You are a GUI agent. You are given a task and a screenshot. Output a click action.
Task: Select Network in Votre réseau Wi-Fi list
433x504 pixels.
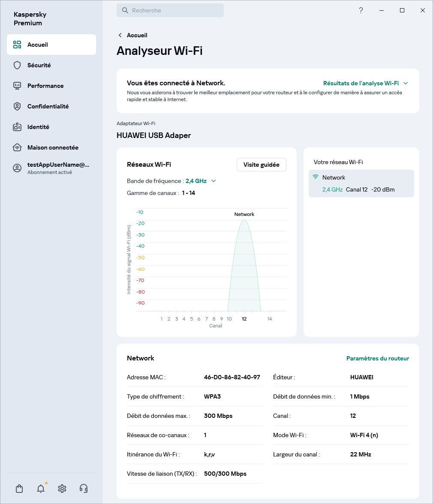pyautogui.click(x=361, y=183)
